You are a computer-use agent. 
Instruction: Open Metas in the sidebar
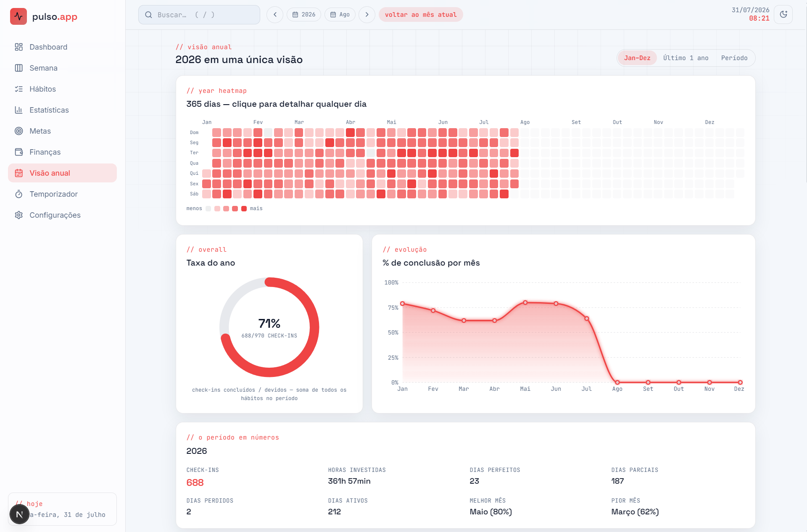[62, 131]
